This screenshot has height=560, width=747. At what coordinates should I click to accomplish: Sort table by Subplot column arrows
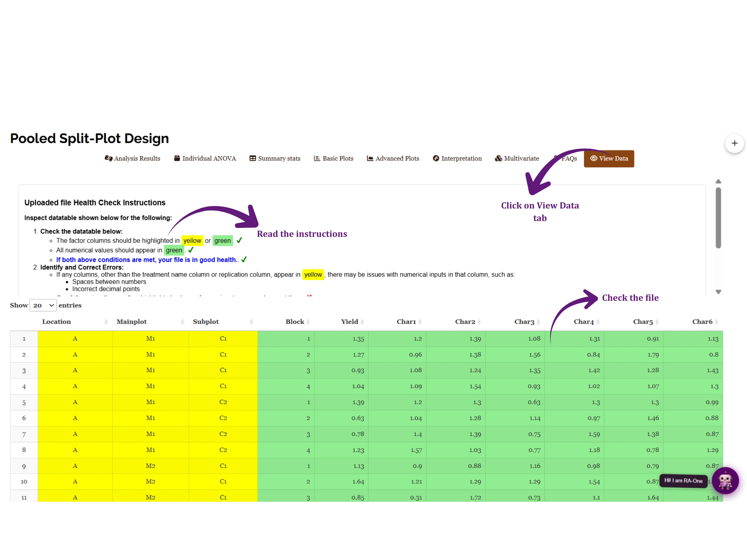pos(251,322)
